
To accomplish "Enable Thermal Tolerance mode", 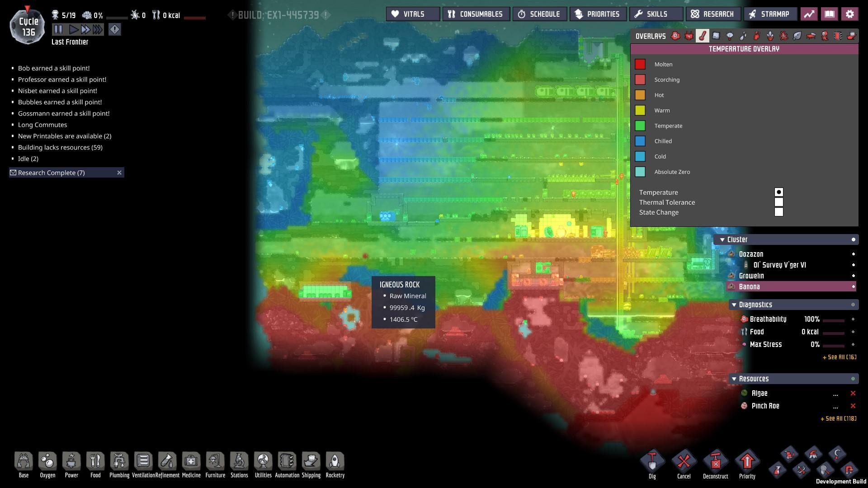I will coord(778,202).
